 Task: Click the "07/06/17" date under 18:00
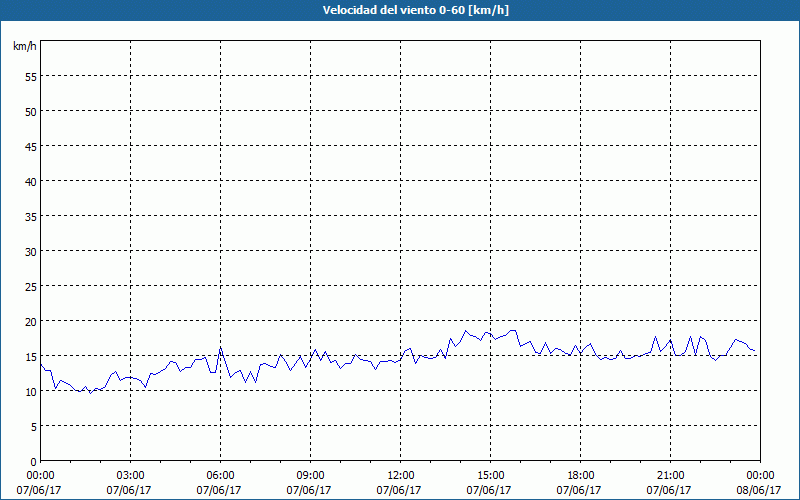[x=579, y=490]
